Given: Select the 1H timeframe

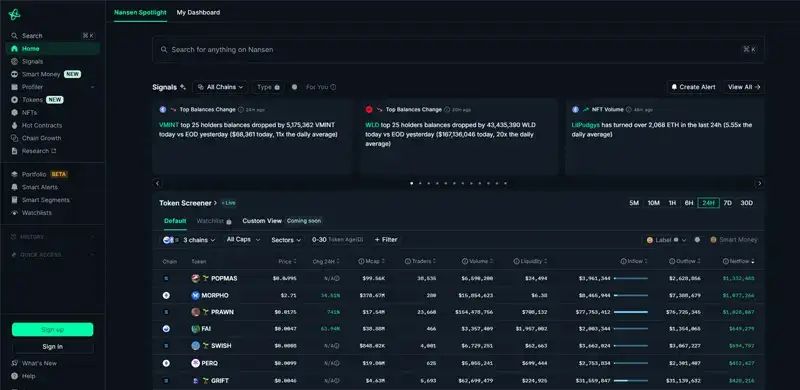Looking at the screenshot, I should pyautogui.click(x=672, y=203).
